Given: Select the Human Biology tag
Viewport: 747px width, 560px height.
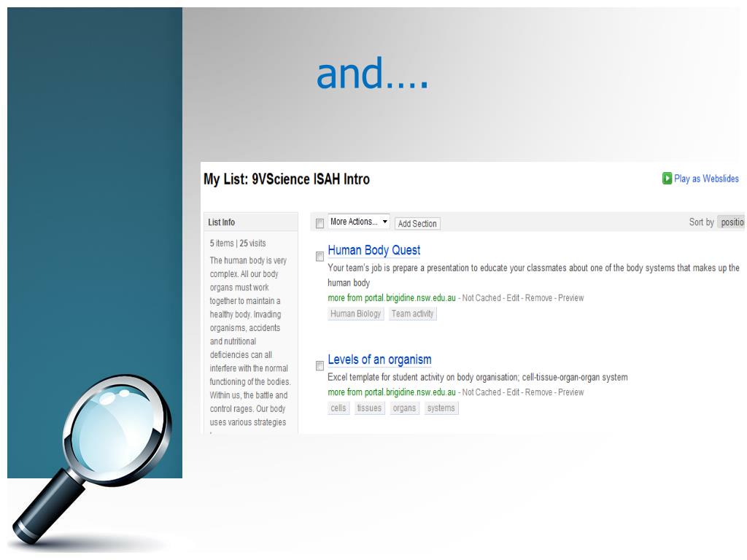Looking at the screenshot, I should pyautogui.click(x=355, y=314).
